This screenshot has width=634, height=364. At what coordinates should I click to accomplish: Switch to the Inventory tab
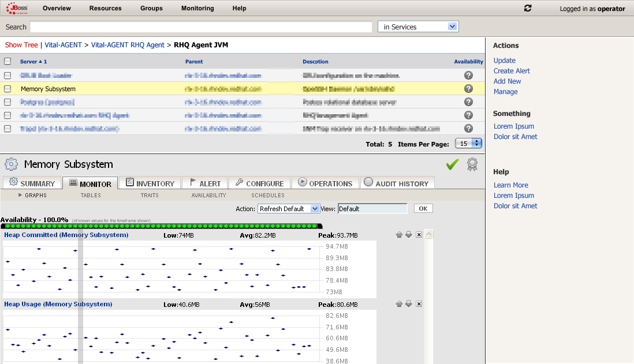click(x=150, y=183)
